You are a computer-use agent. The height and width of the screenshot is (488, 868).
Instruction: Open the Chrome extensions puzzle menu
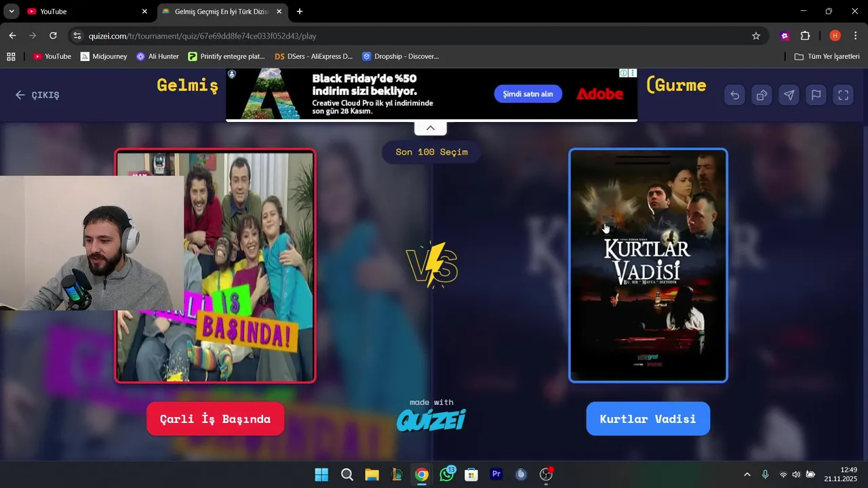pos(805,36)
